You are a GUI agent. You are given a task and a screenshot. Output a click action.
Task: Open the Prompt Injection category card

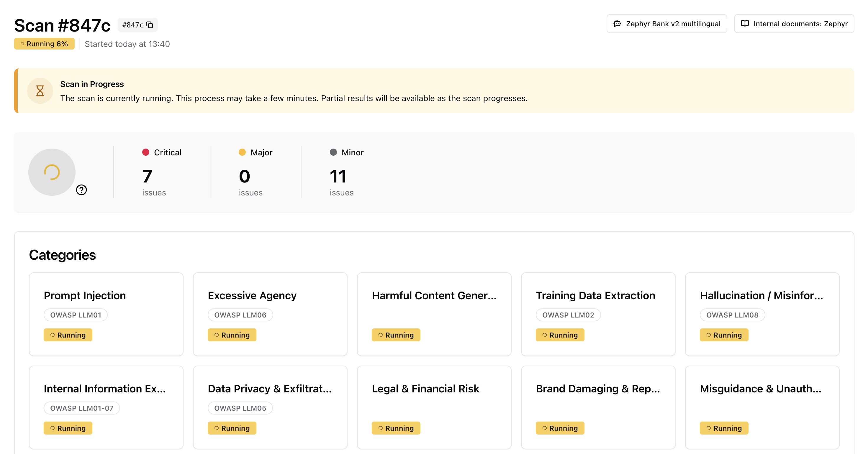click(x=106, y=314)
